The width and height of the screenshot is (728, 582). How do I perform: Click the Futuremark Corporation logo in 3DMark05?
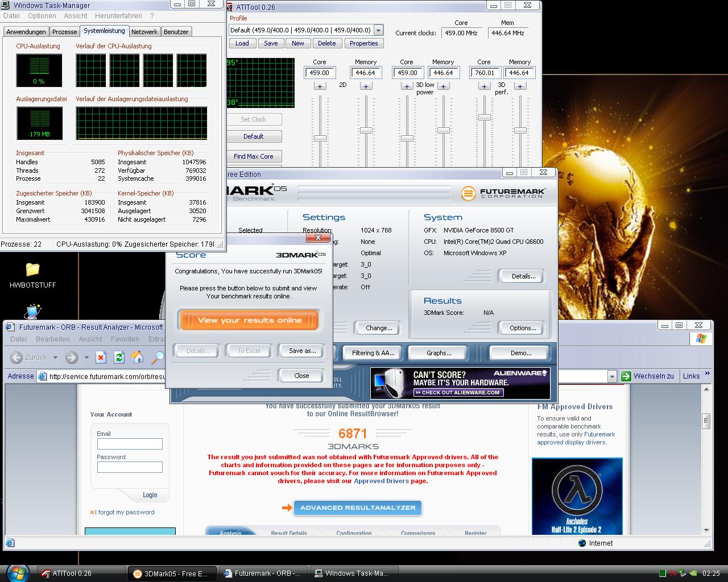click(503, 193)
